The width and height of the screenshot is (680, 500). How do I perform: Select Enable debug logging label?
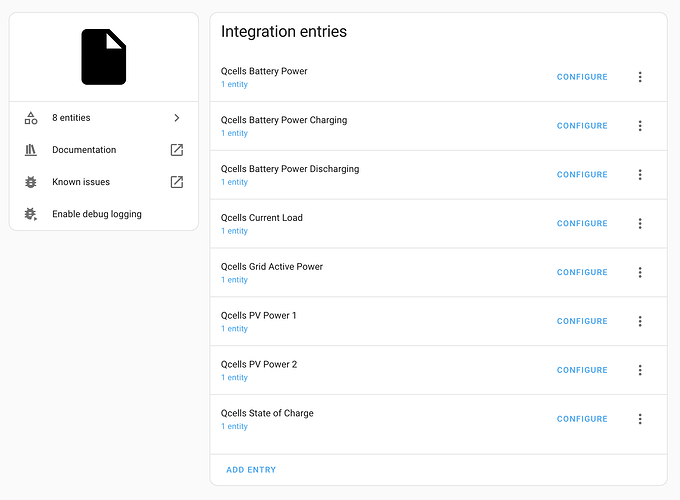(97, 214)
